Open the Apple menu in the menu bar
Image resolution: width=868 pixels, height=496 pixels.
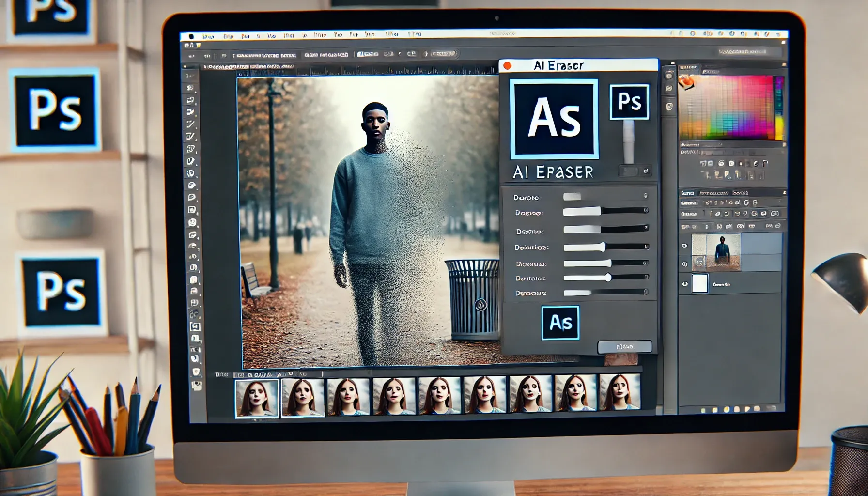(191, 36)
